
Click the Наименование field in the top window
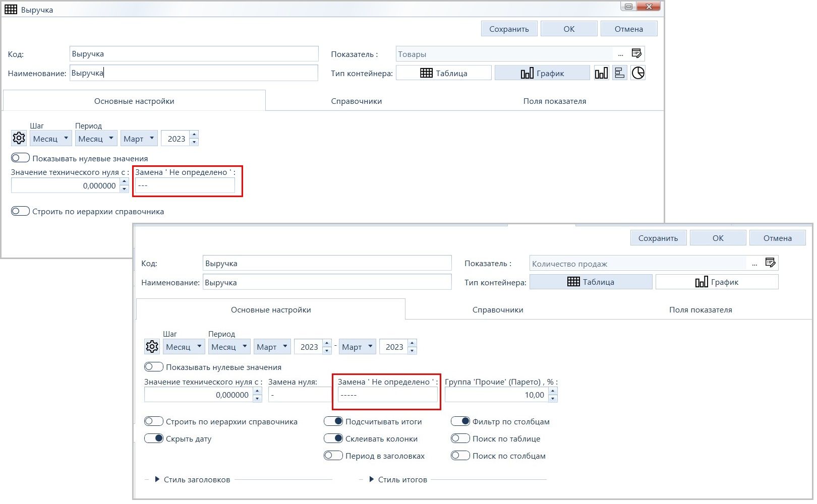click(194, 73)
